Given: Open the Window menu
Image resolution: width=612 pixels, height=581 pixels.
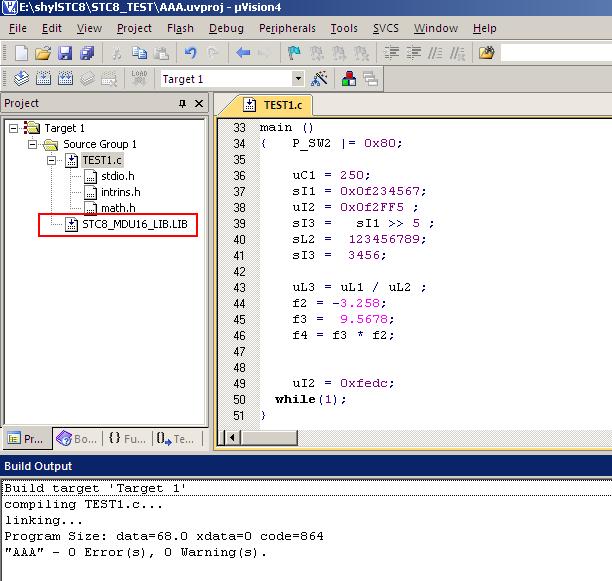Looking at the screenshot, I should (436, 28).
